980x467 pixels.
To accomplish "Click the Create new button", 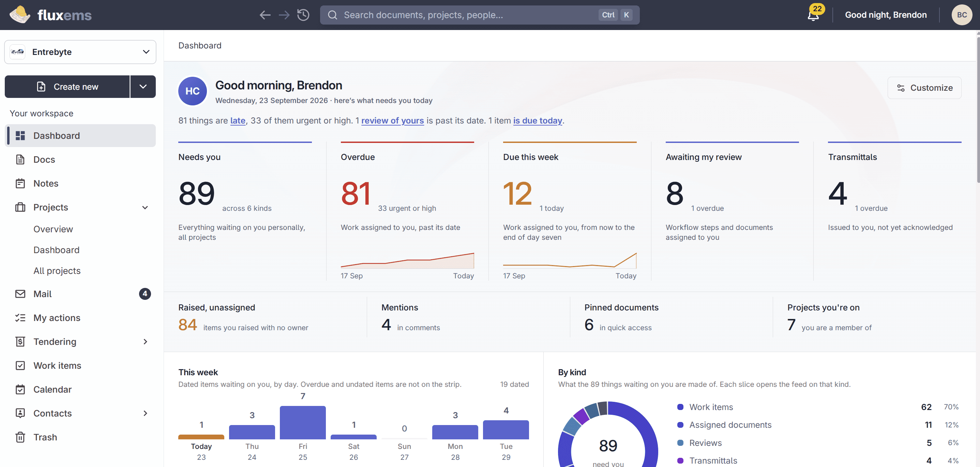I will click(67, 87).
